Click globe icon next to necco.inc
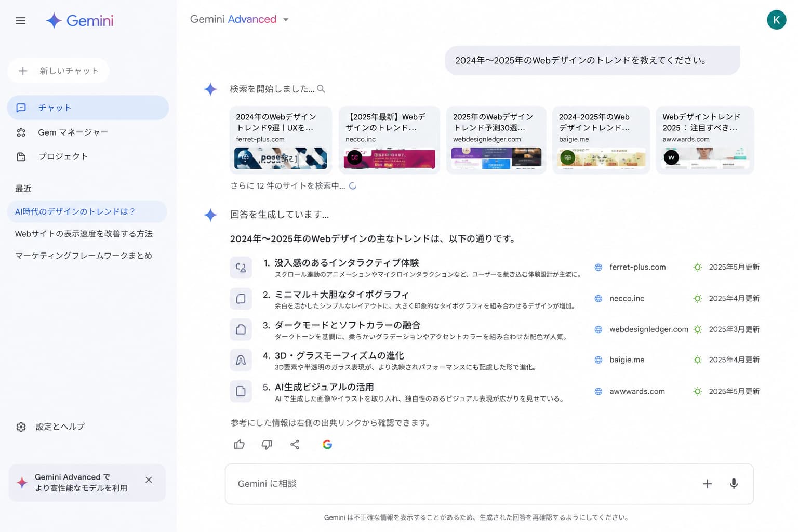 (x=598, y=298)
